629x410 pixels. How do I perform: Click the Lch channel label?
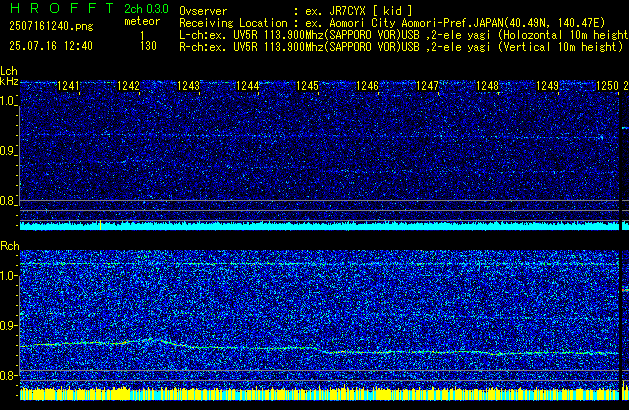[x=9, y=71]
